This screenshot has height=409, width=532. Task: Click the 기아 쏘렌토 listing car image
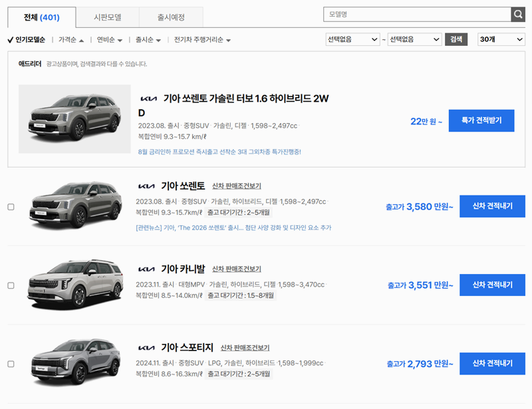(75, 205)
